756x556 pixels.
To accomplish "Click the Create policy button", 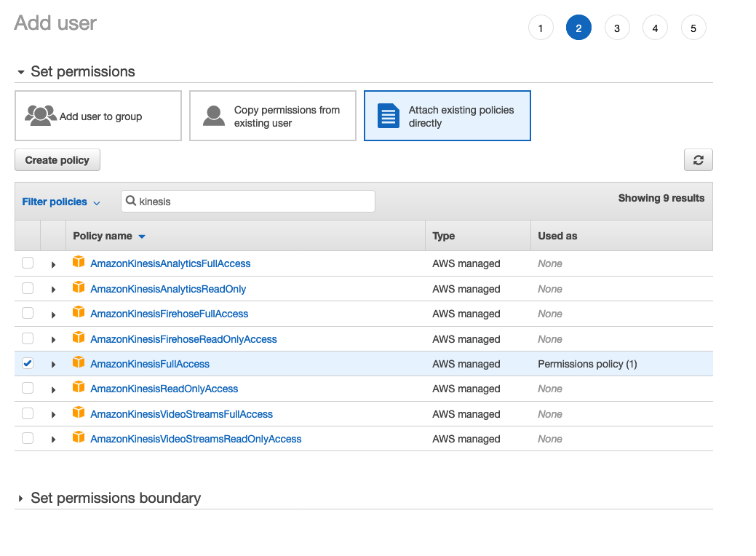I will point(57,159).
